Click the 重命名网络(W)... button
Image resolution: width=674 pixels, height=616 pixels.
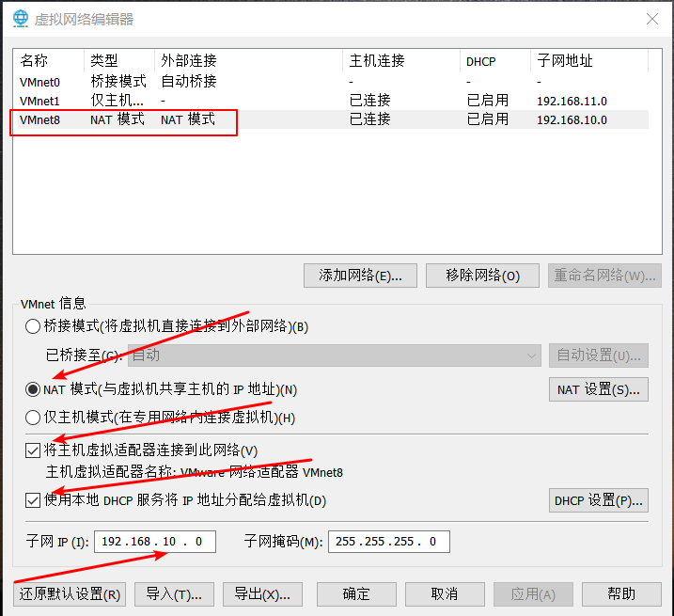click(604, 276)
